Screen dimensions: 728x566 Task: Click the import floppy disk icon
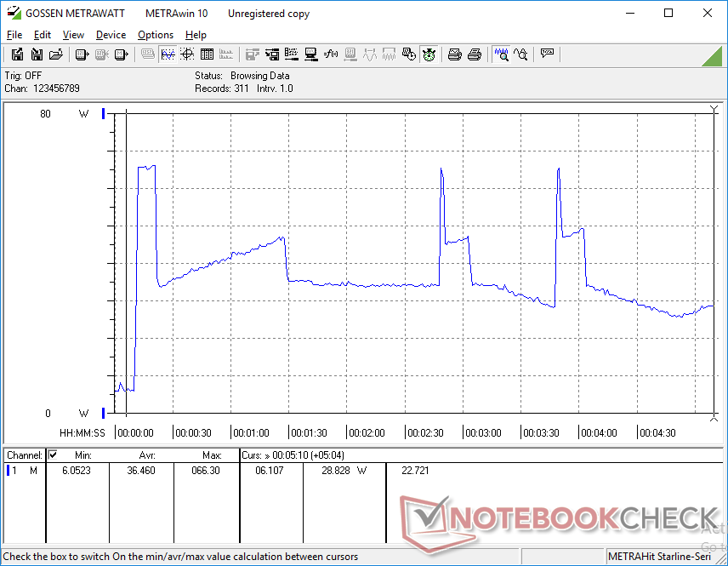[37, 54]
